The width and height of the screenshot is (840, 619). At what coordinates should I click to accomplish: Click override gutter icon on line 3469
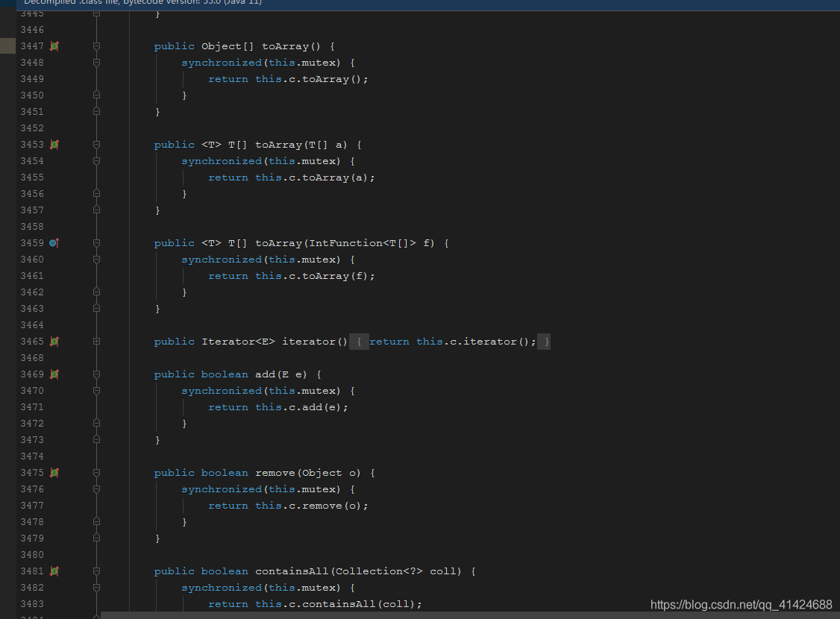54,374
